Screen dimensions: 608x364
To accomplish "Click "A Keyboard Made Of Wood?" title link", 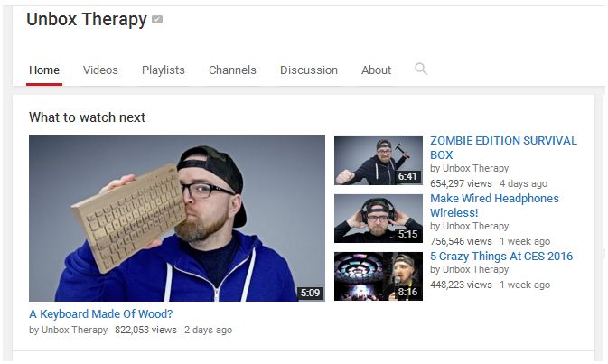I will click(x=101, y=314).
